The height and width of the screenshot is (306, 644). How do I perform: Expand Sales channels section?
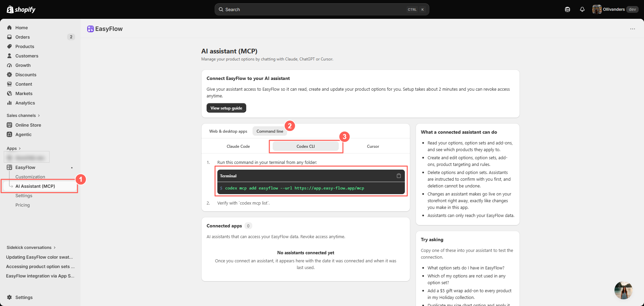[23, 116]
